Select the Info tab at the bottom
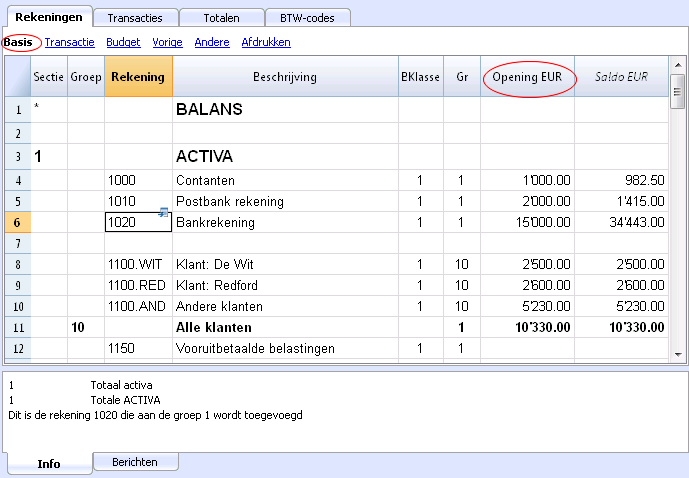Image resolution: width=689 pixels, height=478 pixels. [49, 464]
